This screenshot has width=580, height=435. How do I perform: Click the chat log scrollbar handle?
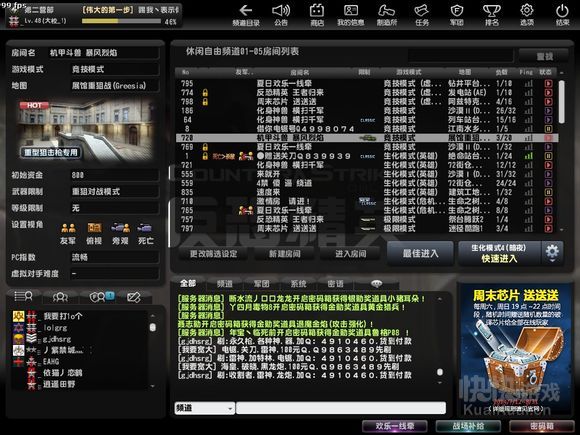click(x=439, y=372)
